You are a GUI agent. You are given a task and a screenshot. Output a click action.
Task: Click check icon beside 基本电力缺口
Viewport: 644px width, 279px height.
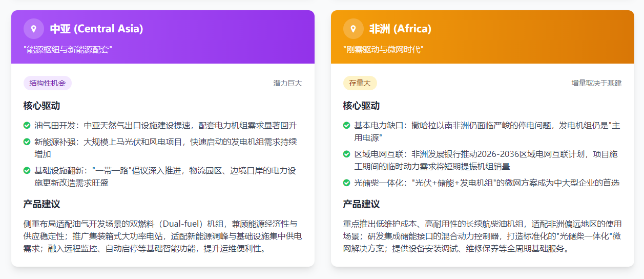click(347, 125)
